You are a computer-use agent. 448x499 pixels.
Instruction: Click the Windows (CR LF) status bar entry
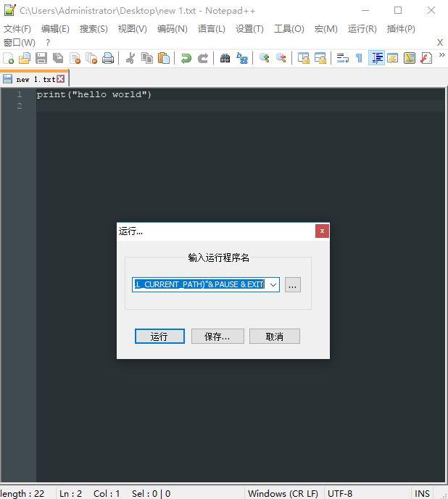click(x=283, y=494)
